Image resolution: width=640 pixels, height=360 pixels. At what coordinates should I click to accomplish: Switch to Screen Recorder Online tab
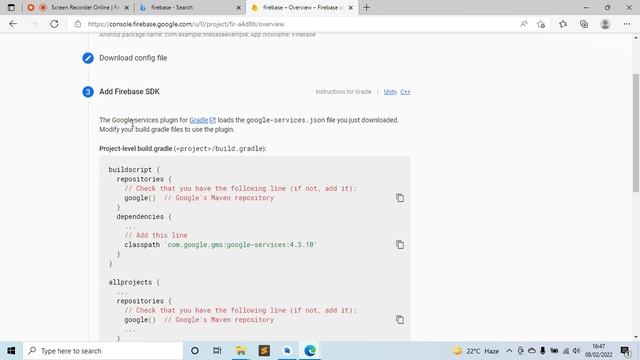pos(78,7)
